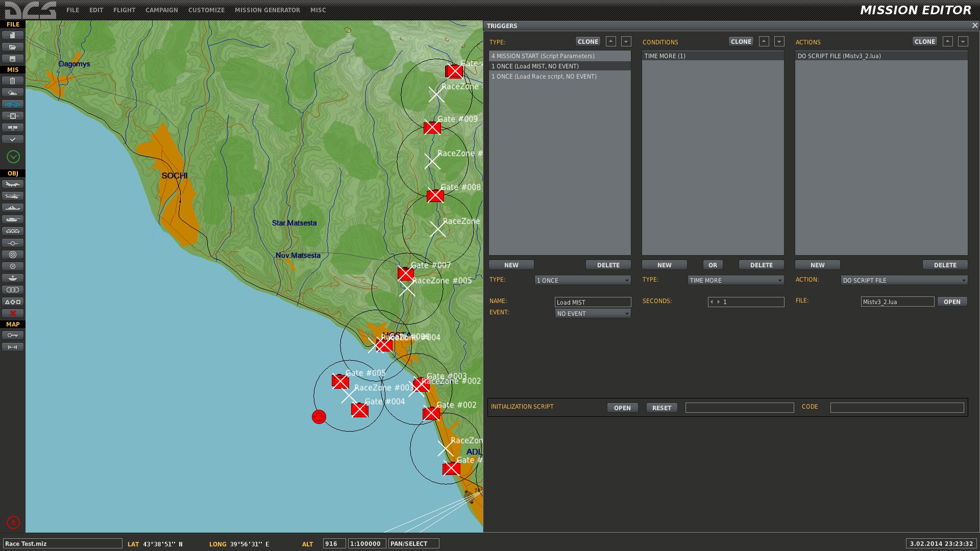Image resolution: width=980 pixels, height=551 pixels.
Task: Select the distance ruler measure tool
Action: pyautogui.click(x=13, y=347)
